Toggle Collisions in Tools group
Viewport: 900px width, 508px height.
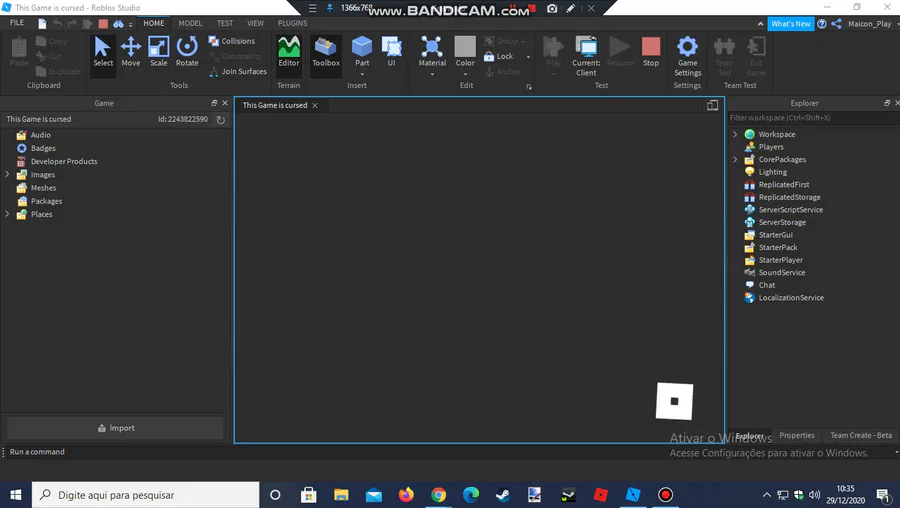pyautogui.click(x=232, y=41)
